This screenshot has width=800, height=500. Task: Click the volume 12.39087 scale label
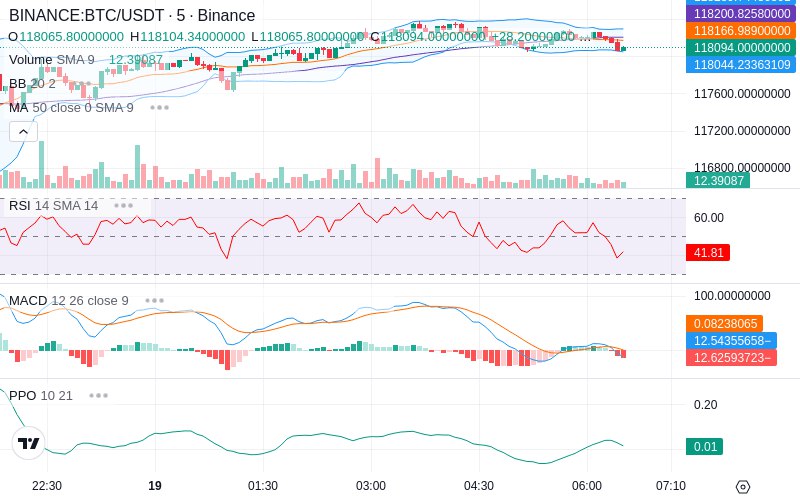pyautogui.click(x=718, y=180)
